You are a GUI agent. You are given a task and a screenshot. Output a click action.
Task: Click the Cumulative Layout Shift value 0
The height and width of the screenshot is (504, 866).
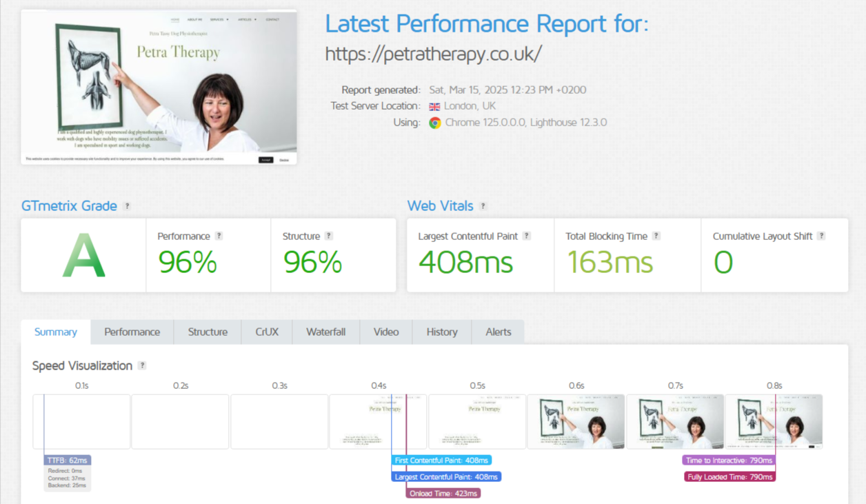coord(723,263)
